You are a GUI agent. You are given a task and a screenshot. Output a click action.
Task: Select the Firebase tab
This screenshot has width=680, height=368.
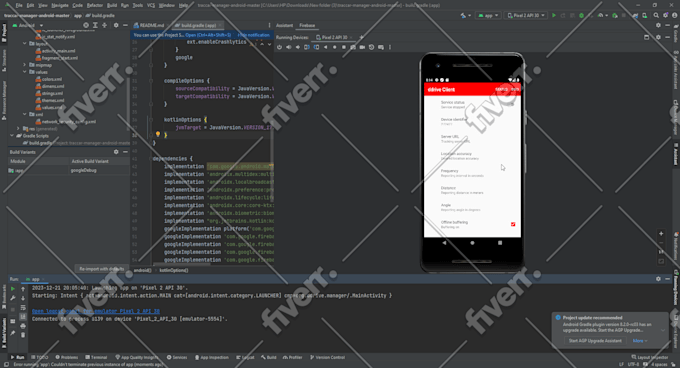tap(307, 26)
